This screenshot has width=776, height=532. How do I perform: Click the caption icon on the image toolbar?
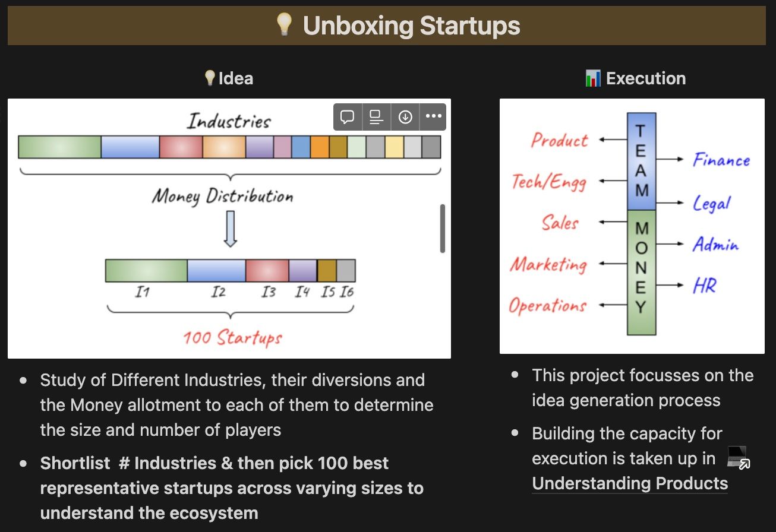376,117
